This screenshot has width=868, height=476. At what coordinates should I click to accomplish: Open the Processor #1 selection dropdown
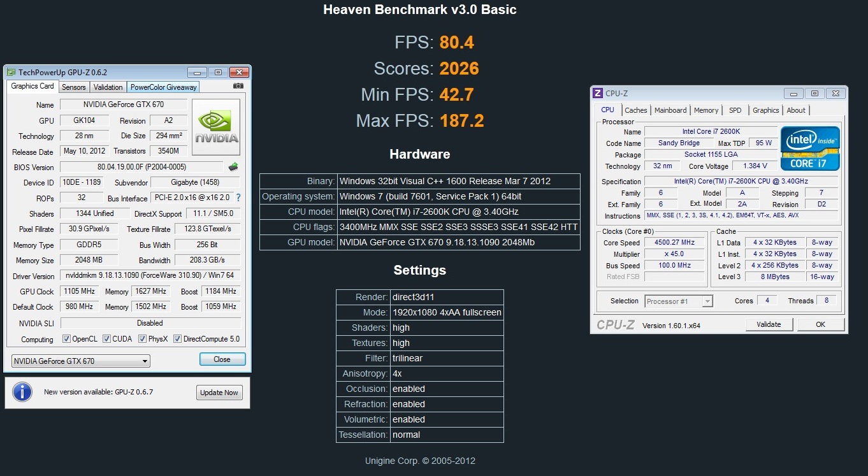pyautogui.click(x=679, y=301)
